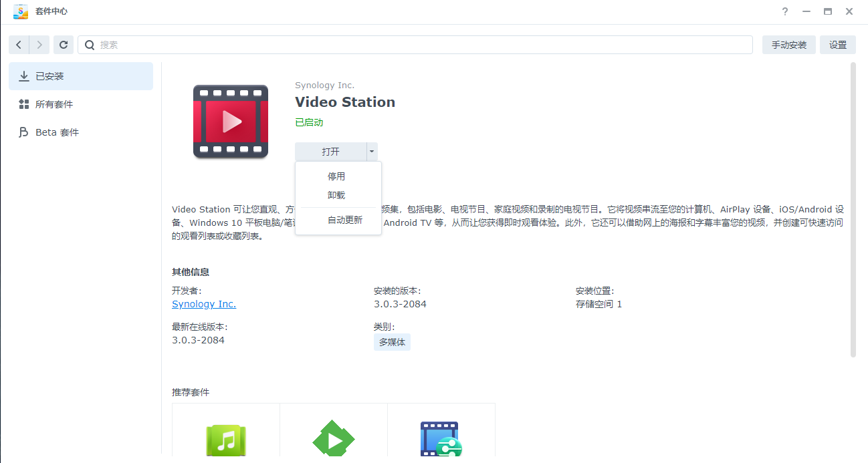Viewport: 868px width, 463px height.
Task: Click the 多媒体 category tag
Action: coord(392,342)
